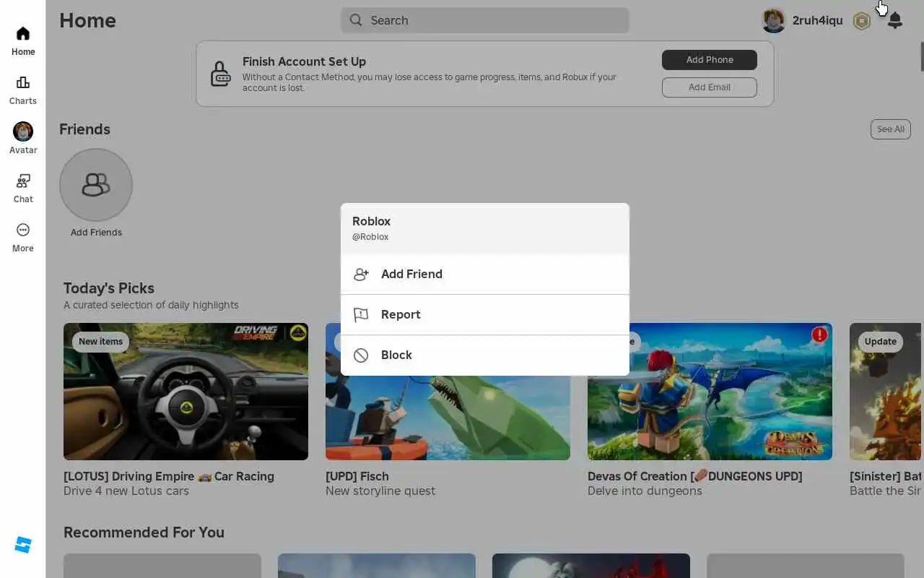Click the Report flag icon

point(361,314)
